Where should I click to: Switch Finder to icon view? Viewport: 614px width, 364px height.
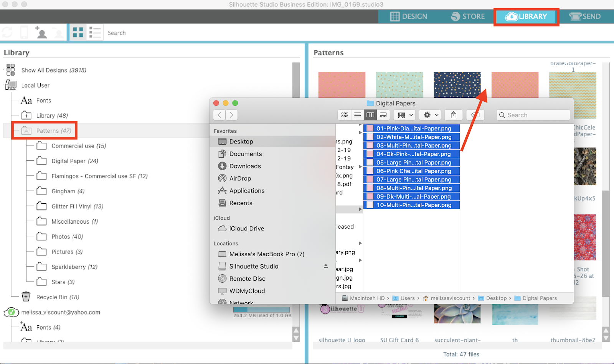[344, 115]
